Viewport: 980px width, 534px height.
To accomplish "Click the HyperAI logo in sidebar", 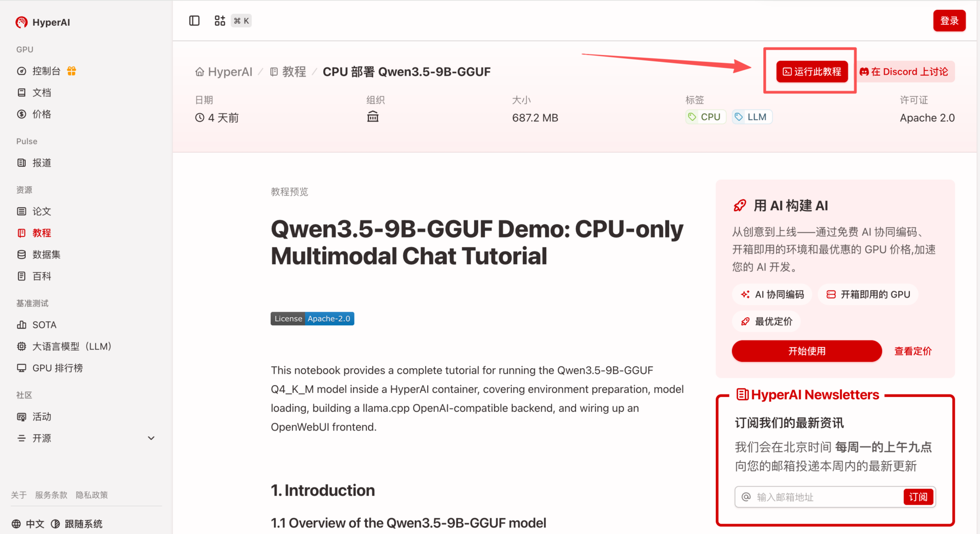I will coord(43,22).
